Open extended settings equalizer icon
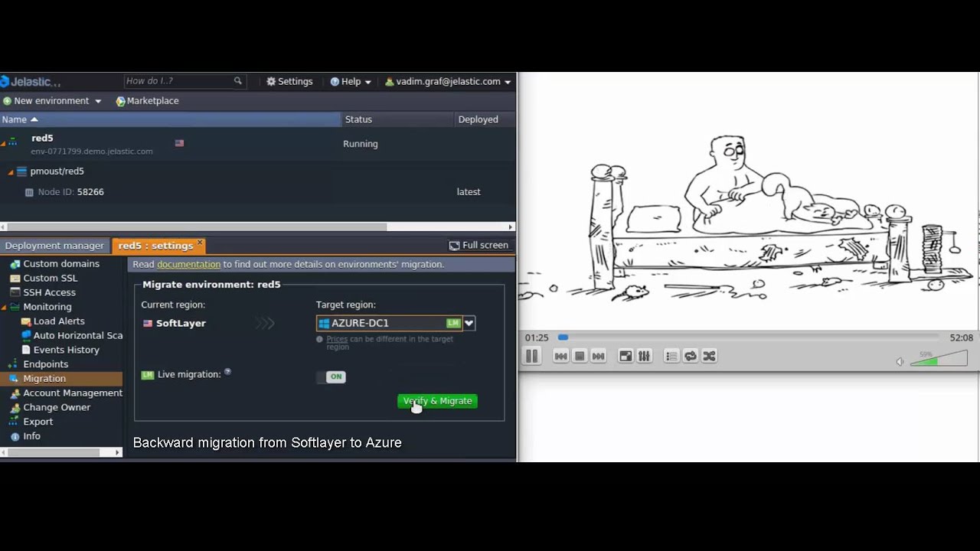 [645, 356]
